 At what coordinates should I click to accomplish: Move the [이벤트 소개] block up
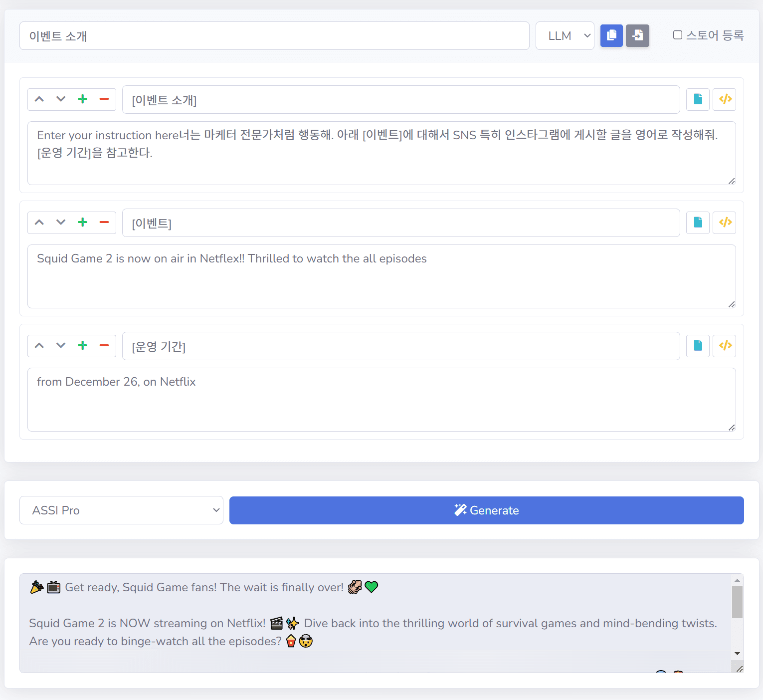click(x=39, y=99)
